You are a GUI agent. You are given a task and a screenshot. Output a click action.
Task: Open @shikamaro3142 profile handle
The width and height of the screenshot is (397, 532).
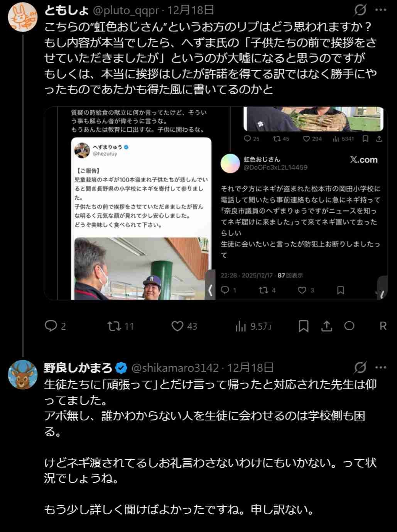(175, 368)
